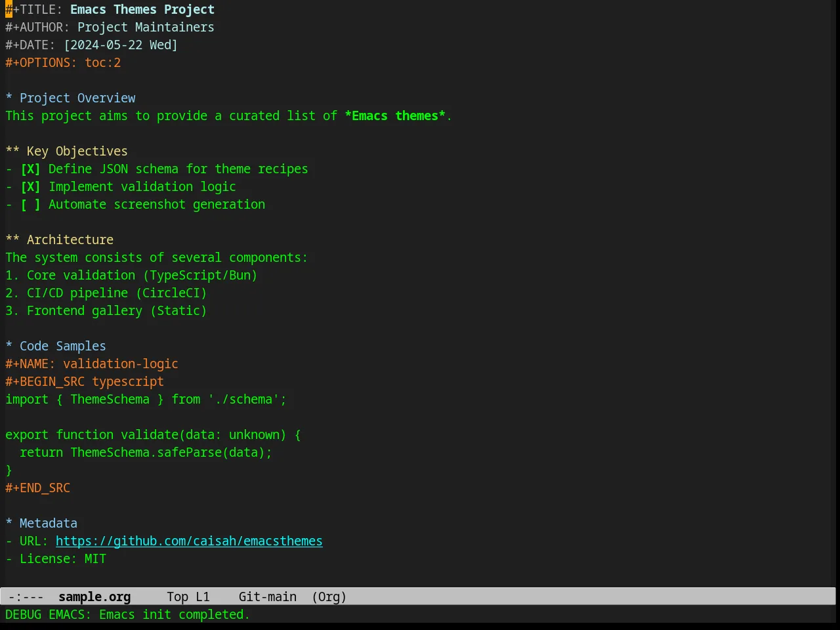This screenshot has height=630, width=840.
Task: Click the [2024-05-22 Wed] date stamp
Action: [x=121, y=45]
